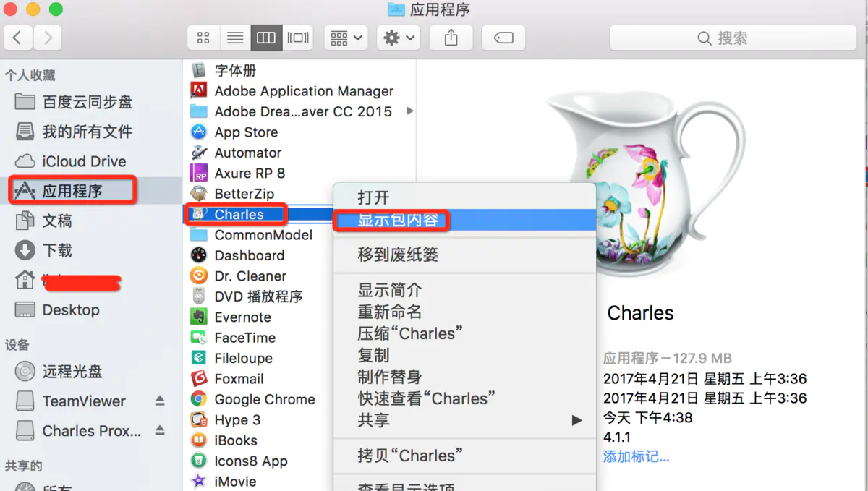868x491 pixels.
Task: Click the iBooks app icon
Action: coord(198,440)
